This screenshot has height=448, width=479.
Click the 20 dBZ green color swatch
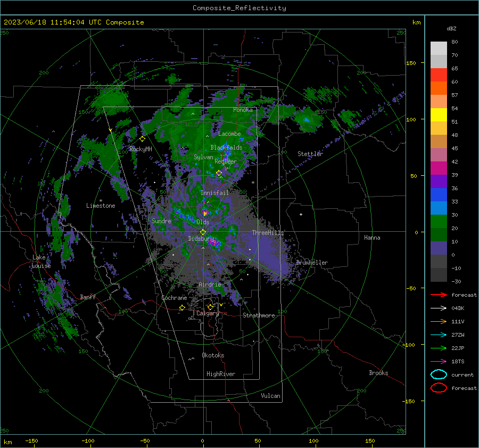tap(439, 234)
